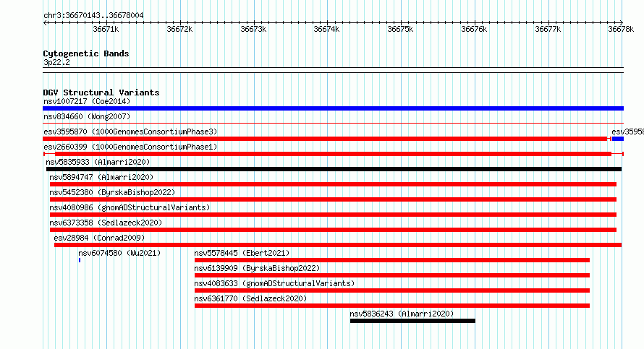Viewport: 644px width, 349px height.
Task: Click the 36676k ruler tick label
Action: pos(474,30)
